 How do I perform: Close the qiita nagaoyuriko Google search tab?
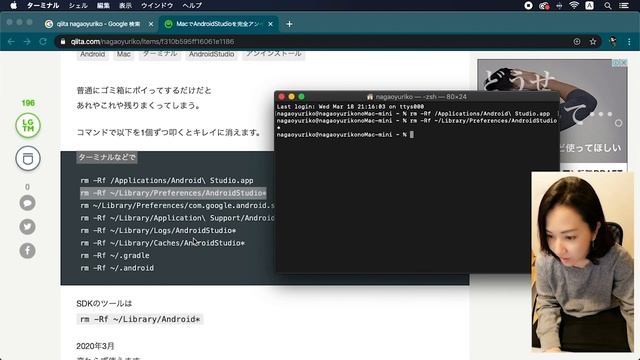151,24
